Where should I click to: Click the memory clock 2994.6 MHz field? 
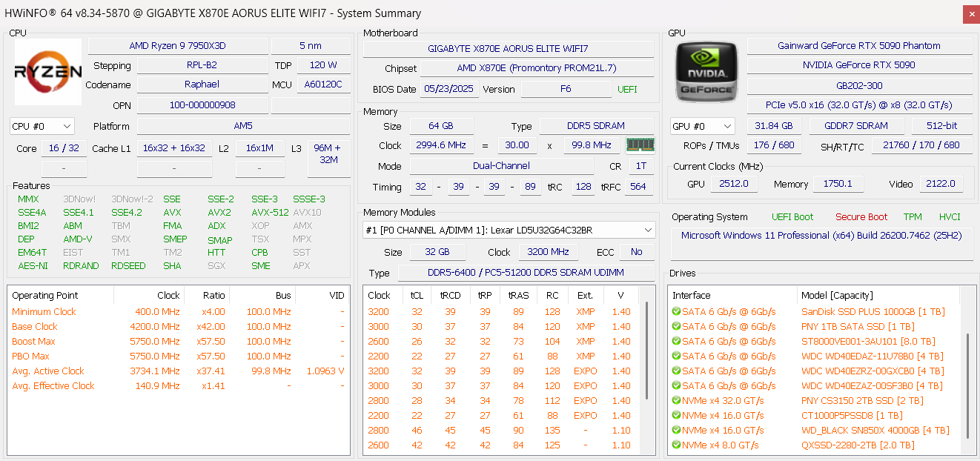click(441, 145)
